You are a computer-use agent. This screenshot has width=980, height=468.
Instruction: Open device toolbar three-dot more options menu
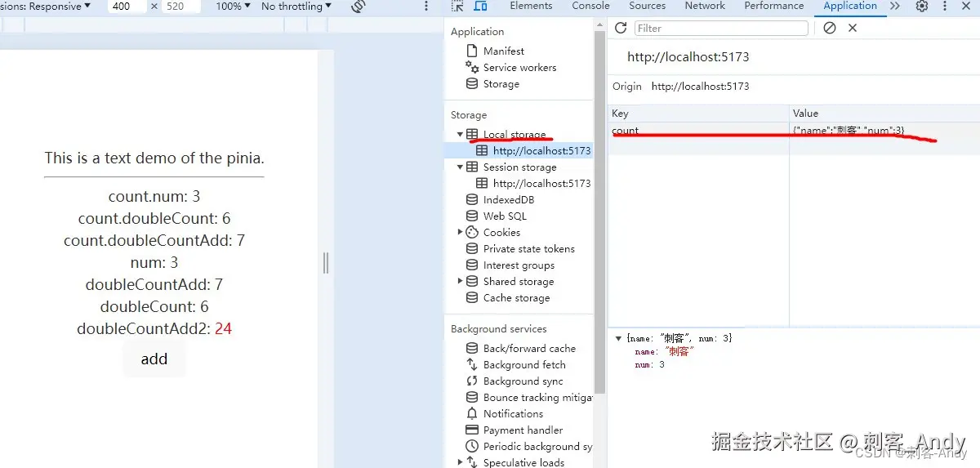[425, 7]
